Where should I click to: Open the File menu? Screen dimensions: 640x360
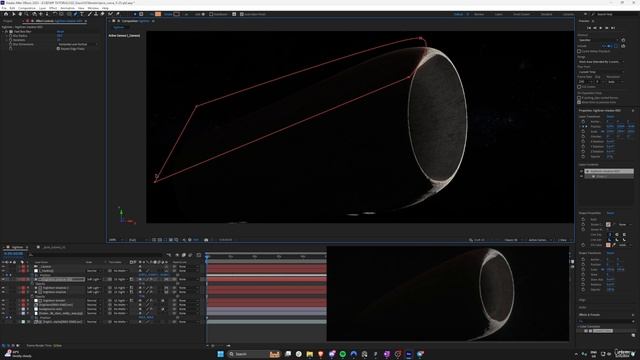4,8
